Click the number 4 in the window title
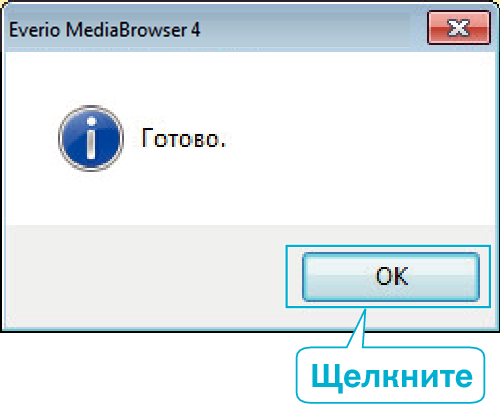Screen dimensions: 500x406 click(x=196, y=30)
